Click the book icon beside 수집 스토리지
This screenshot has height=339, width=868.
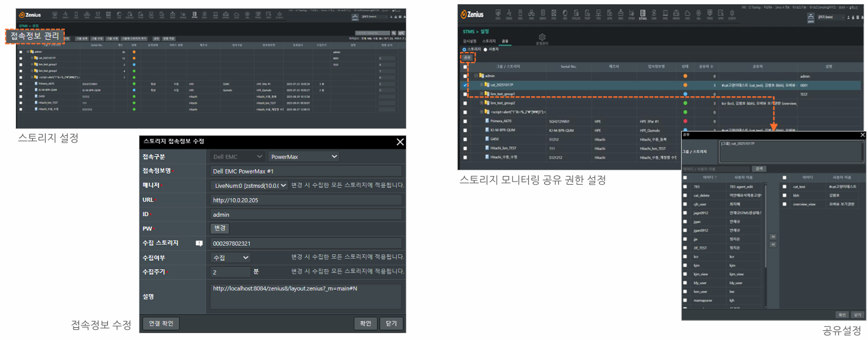click(199, 243)
